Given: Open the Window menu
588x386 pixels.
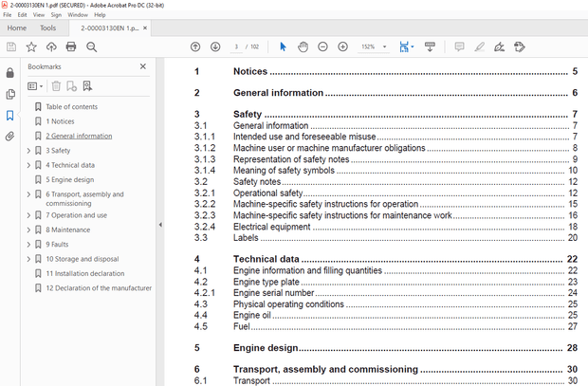Looking at the screenshot, I should [78, 15].
